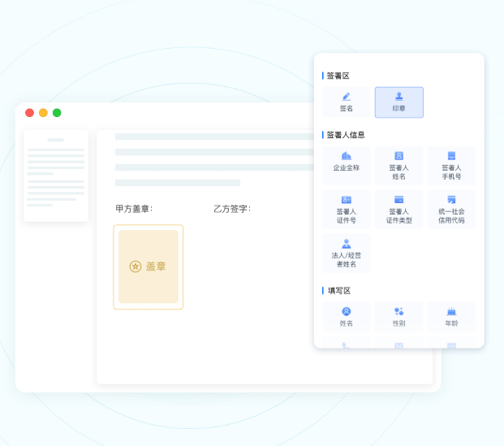Click the 乙方签字 signature area label
This screenshot has width=504, height=446.
coord(232,209)
